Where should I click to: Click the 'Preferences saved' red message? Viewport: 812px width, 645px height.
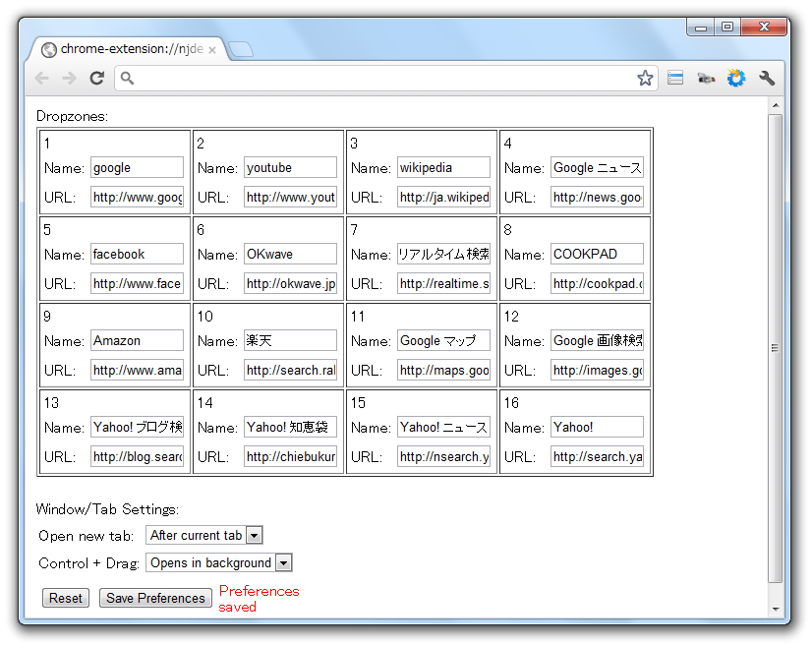(259, 599)
